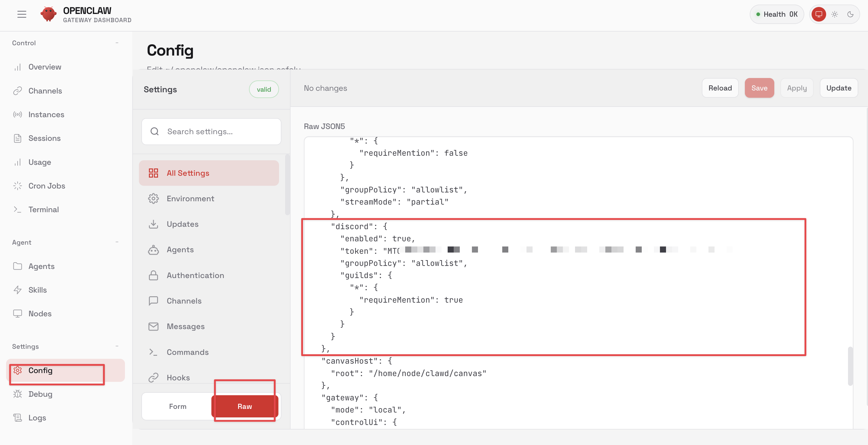Screen dimensions: 868x445
Task: Click the search magnifier icon
Action: (155, 131)
